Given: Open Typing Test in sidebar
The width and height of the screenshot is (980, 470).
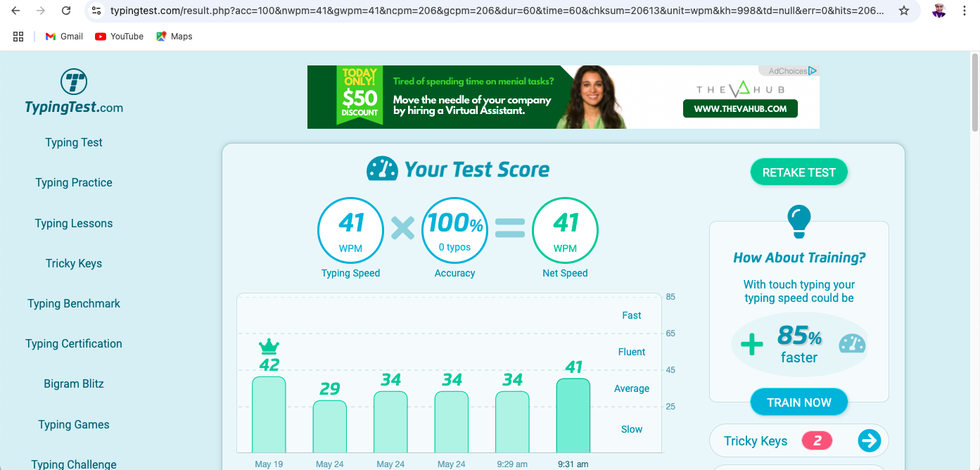Looking at the screenshot, I should click(x=74, y=142).
